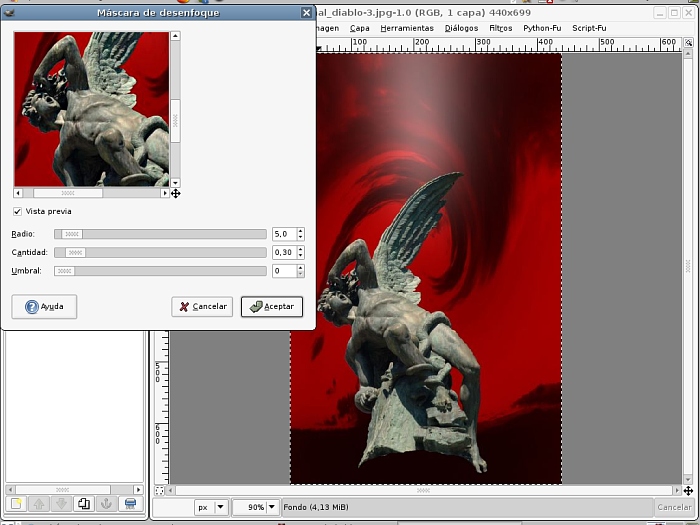
Task: Click the grayed Cancelar button in the status bar
Action: 674,507
